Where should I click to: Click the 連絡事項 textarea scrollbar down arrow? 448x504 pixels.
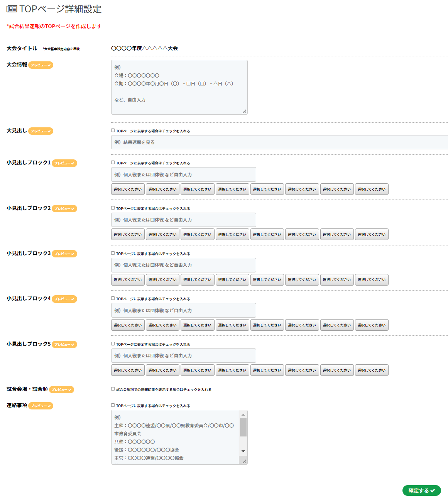pos(243,451)
